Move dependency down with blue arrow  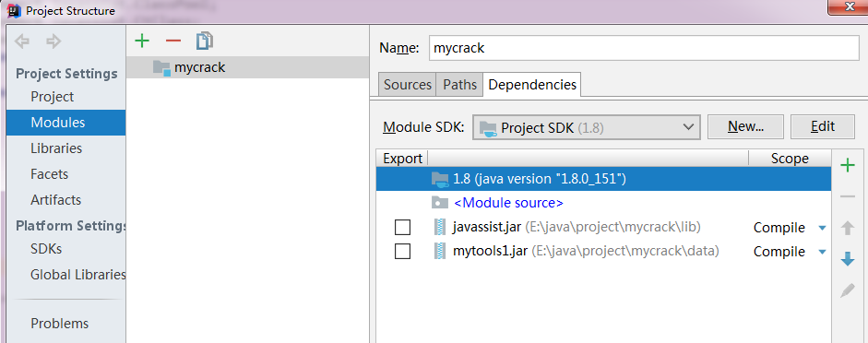click(x=848, y=259)
